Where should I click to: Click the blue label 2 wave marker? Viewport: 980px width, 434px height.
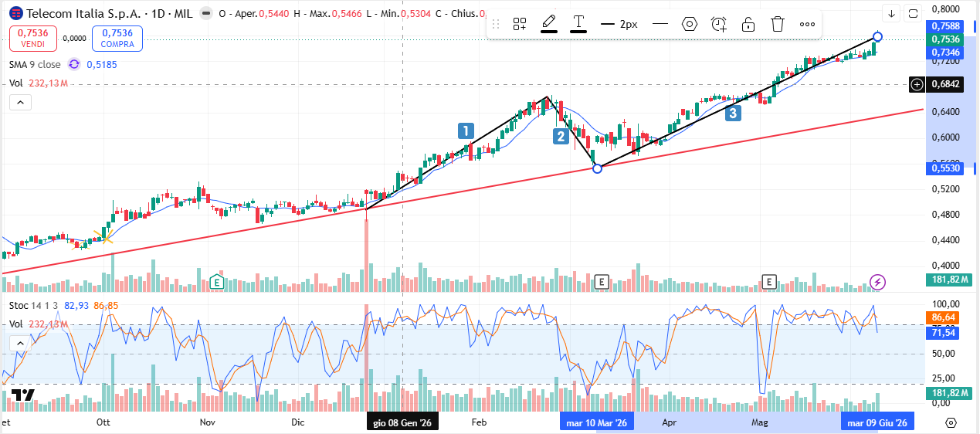[x=561, y=137]
